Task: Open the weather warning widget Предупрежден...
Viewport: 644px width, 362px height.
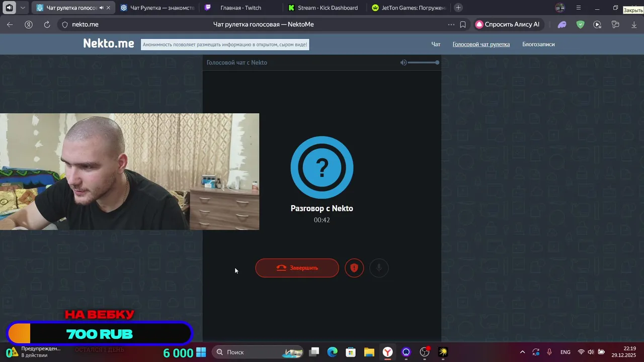Action: coord(33,352)
